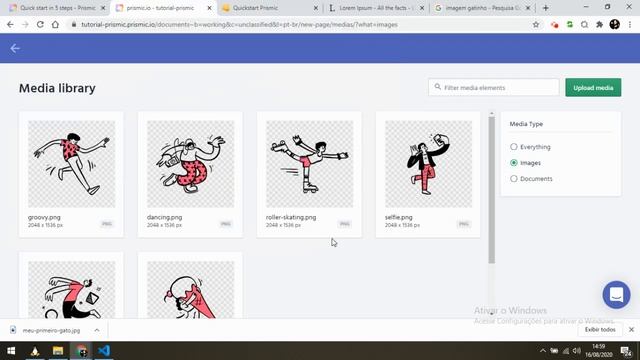640x360 pixels.
Task: Click the browser forward navigation arrow
Action: (25, 24)
